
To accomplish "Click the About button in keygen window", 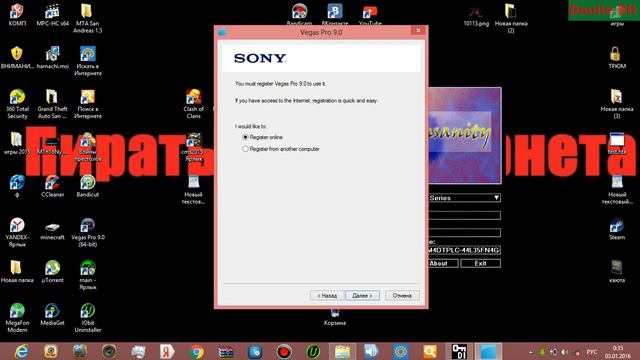I will click(443, 264).
